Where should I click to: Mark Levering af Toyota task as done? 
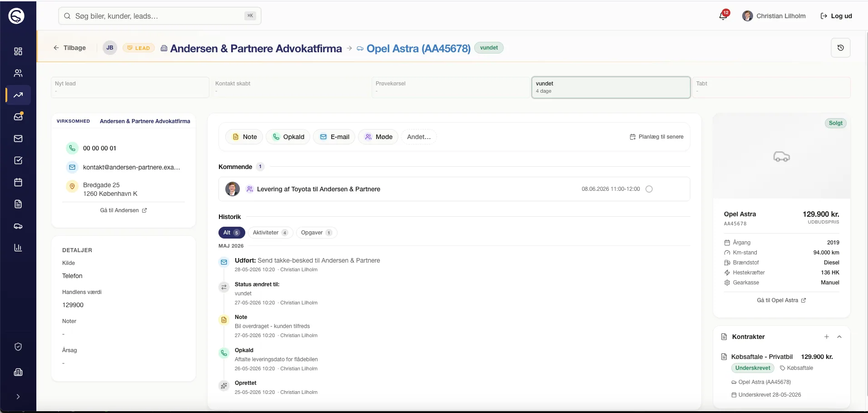point(649,189)
